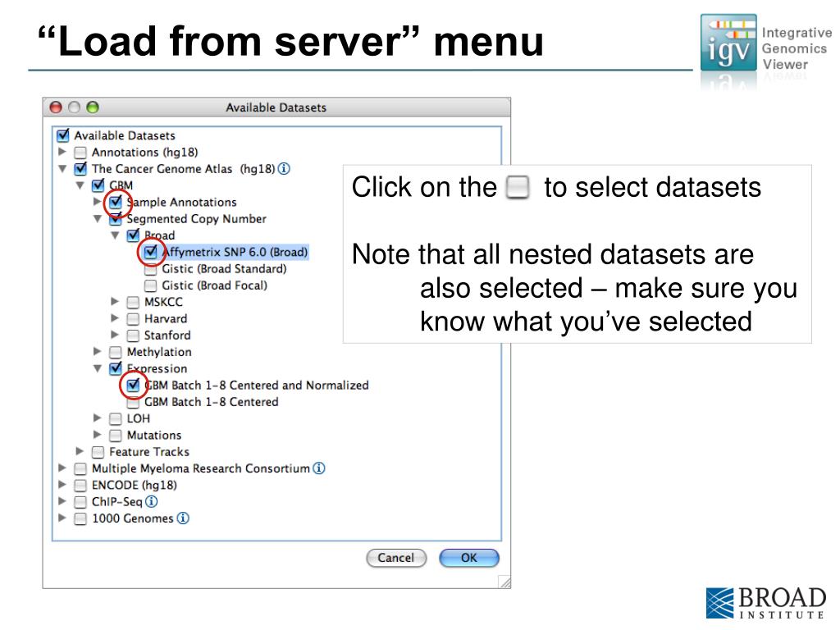Viewport: 840px width, 630px height.
Task: Expand the 1000 Genomes node
Action: [62, 518]
